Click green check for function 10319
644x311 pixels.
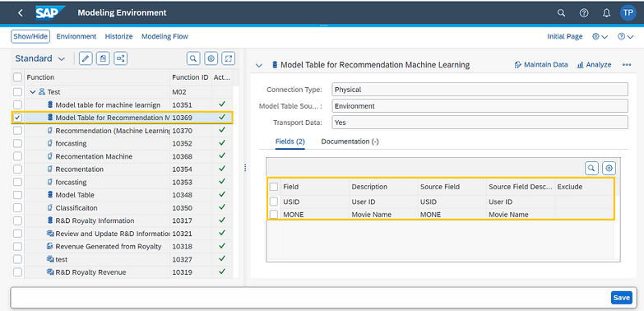[222, 272]
